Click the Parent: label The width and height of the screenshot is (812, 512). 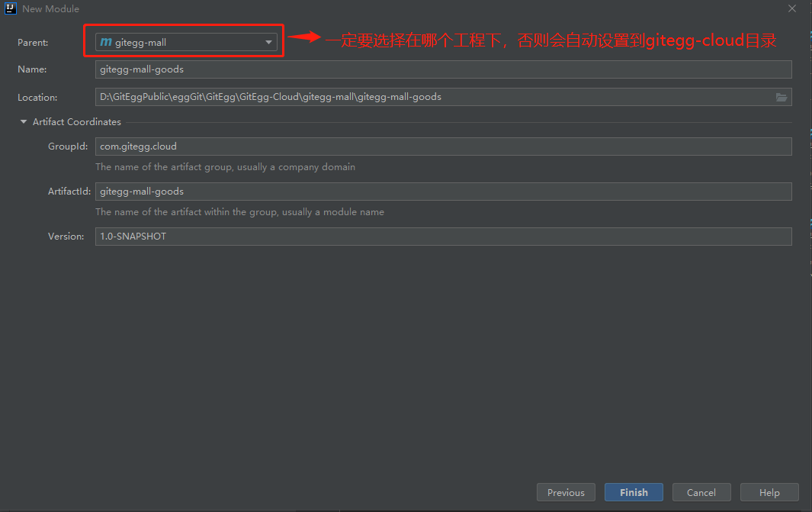click(x=33, y=43)
